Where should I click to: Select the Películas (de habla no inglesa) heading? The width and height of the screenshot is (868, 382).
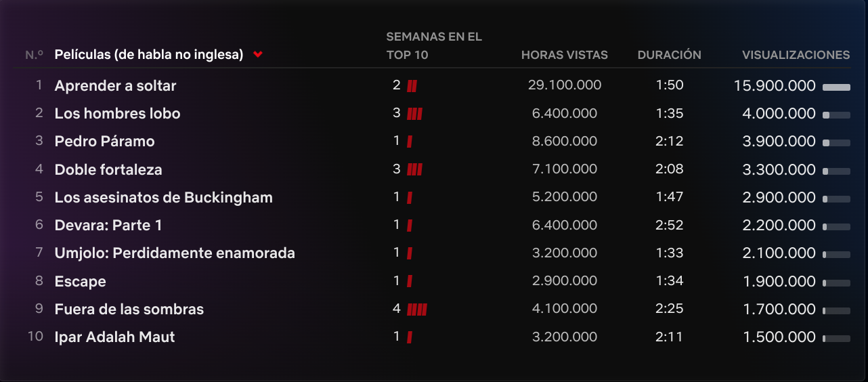(x=149, y=55)
